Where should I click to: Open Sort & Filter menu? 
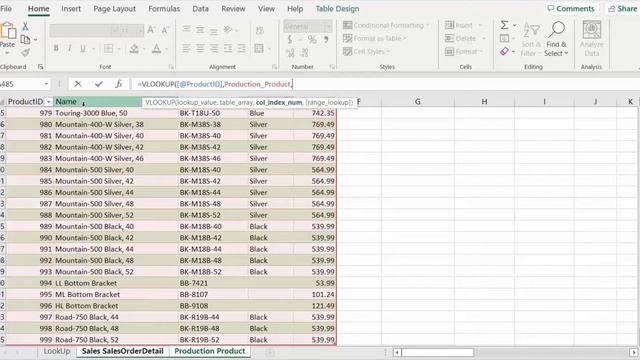pos(531,39)
